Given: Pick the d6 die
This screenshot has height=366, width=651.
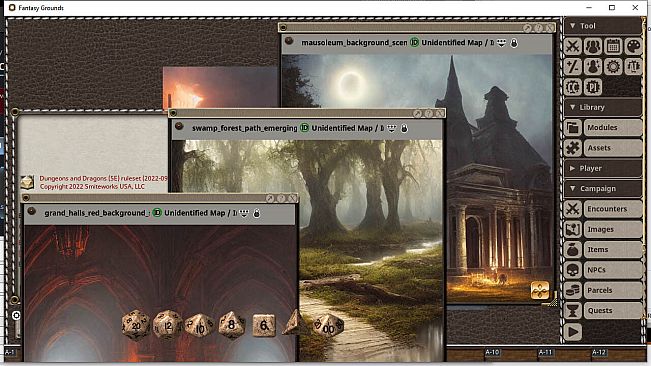Looking at the screenshot, I should pos(264,325).
